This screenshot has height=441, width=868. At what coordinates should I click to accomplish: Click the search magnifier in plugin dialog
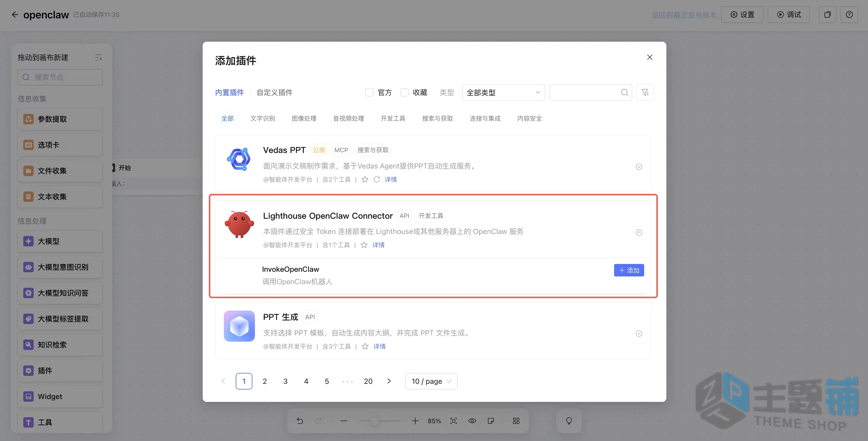coord(624,92)
